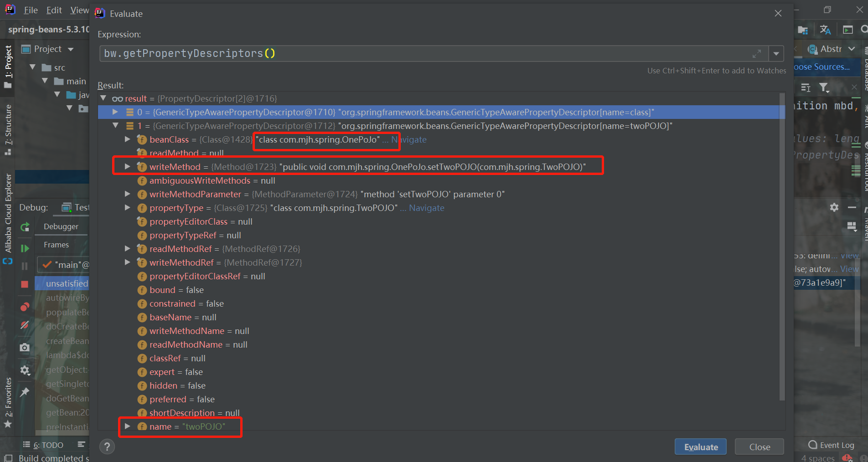Click the Rerun debug session icon
Viewport: 868px width, 462px height.
coord(25,226)
